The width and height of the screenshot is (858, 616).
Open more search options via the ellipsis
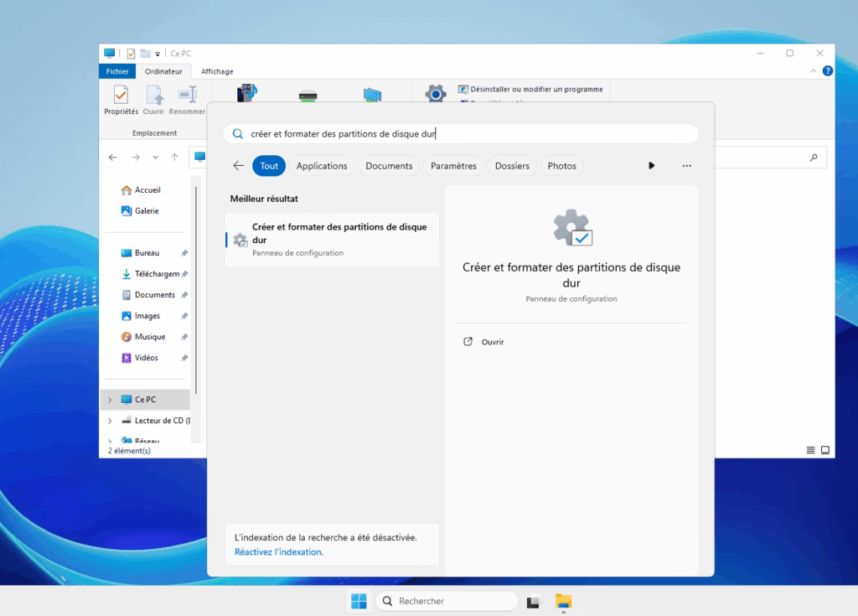686,165
